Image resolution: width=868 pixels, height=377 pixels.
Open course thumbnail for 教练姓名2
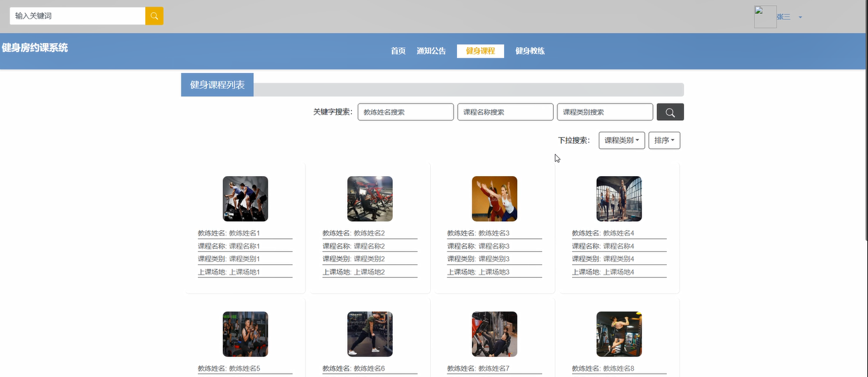click(370, 199)
